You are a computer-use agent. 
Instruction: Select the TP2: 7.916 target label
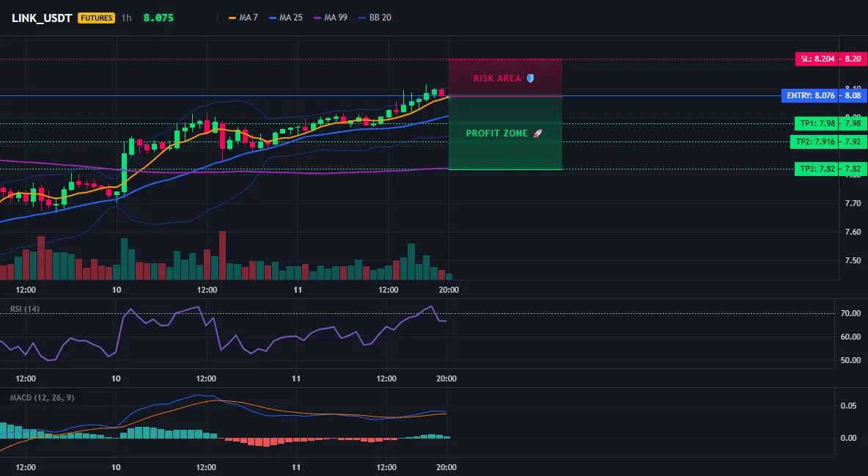click(x=814, y=142)
